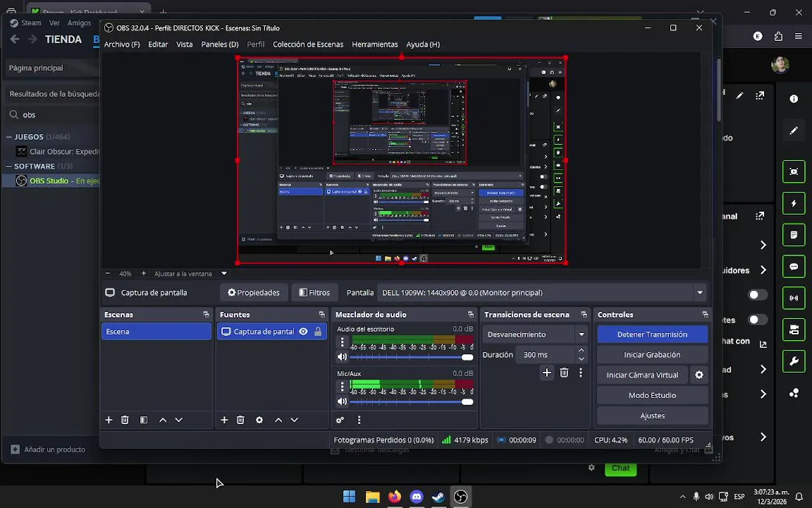Open Audio del escritorio options menu
This screenshot has width=812, height=508.
click(342, 342)
